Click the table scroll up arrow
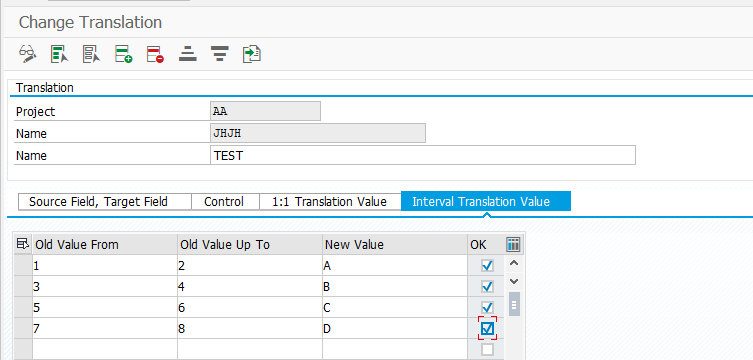The height and width of the screenshot is (360, 753). pos(514,263)
